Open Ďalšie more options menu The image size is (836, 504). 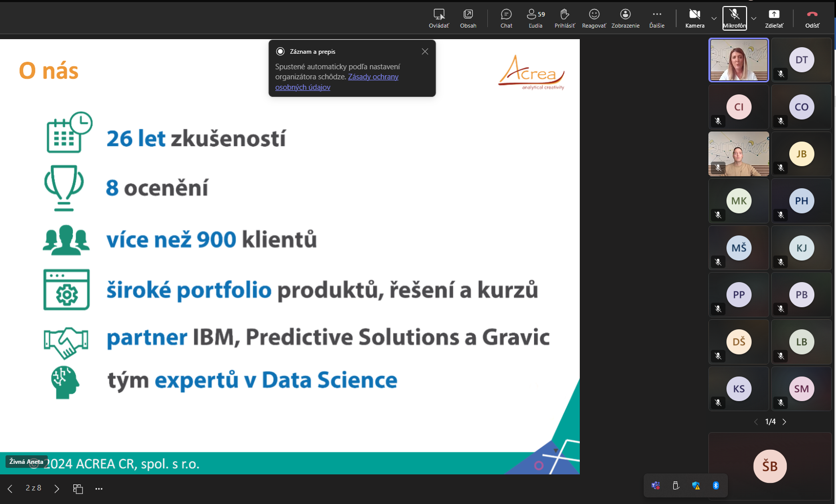657,19
